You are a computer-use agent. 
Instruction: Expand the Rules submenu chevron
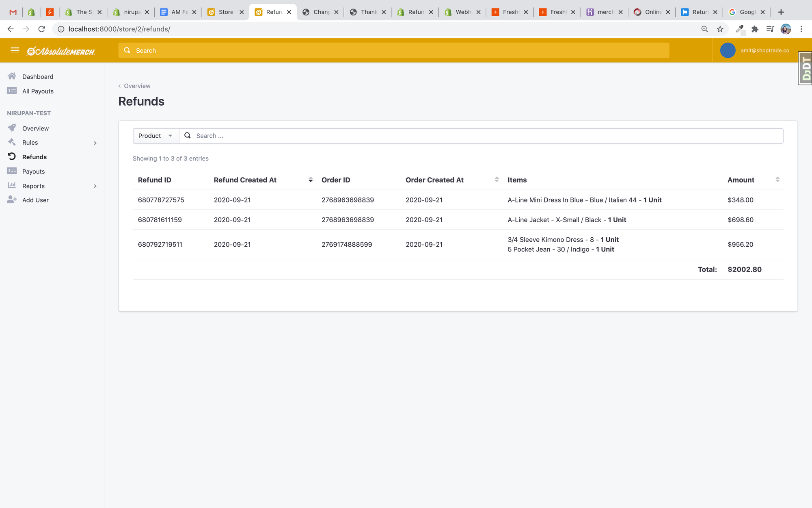point(95,143)
